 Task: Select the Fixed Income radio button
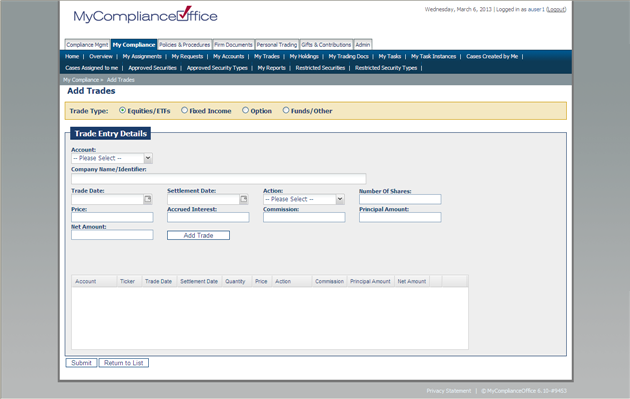click(x=184, y=110)
